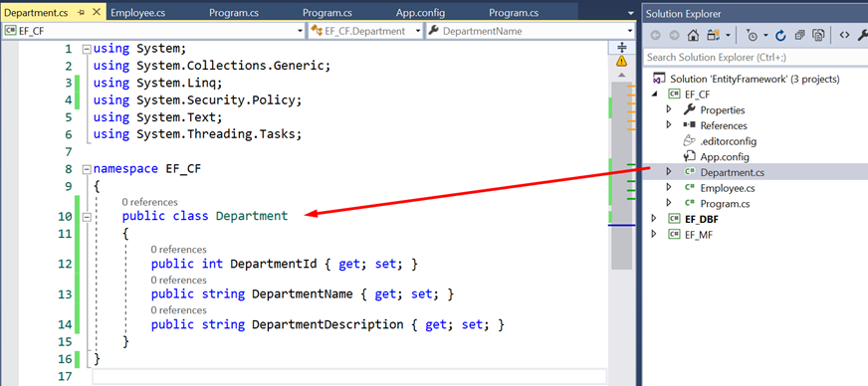
Task: Switch to the Employee.cs tab
Action: point(137,13)
